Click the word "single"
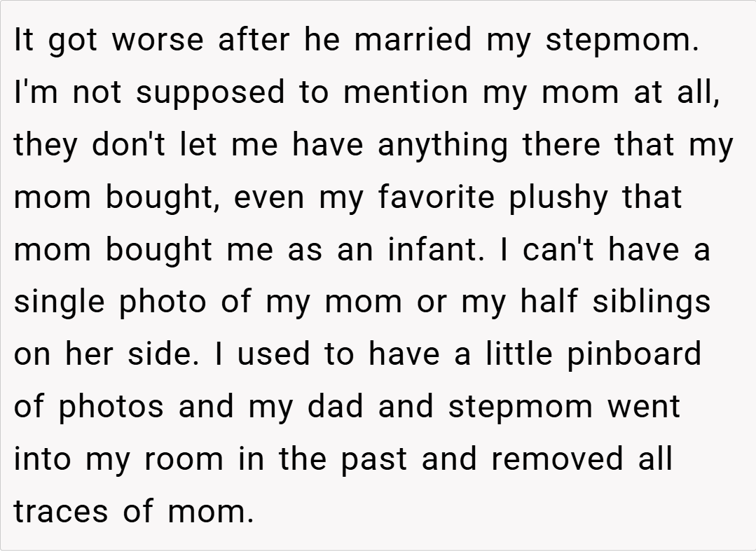This screenshot has width=756, height=551. pos(58,302)
